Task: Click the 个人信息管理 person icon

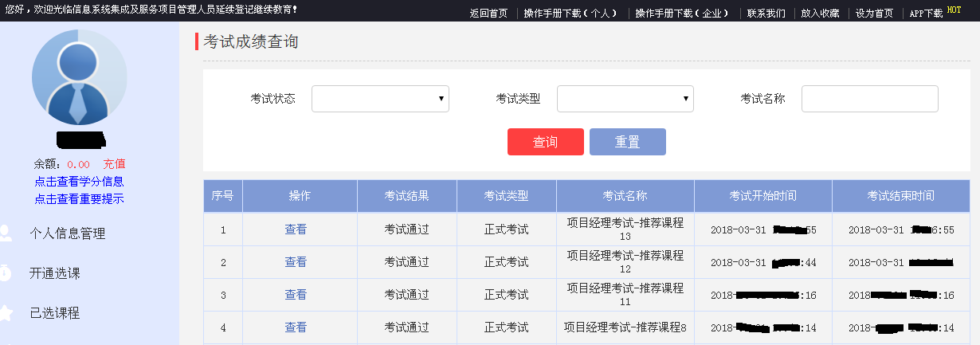Action: coord(5,233)
